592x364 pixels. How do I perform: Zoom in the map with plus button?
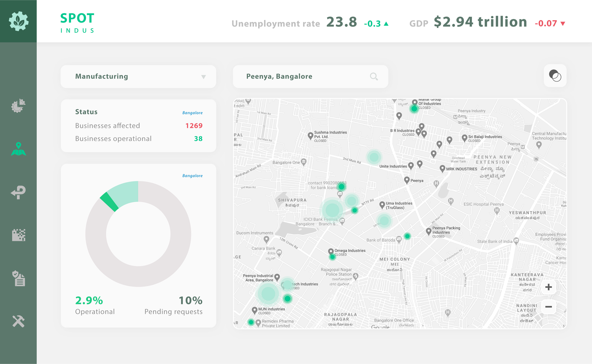[x=548, y=287]
